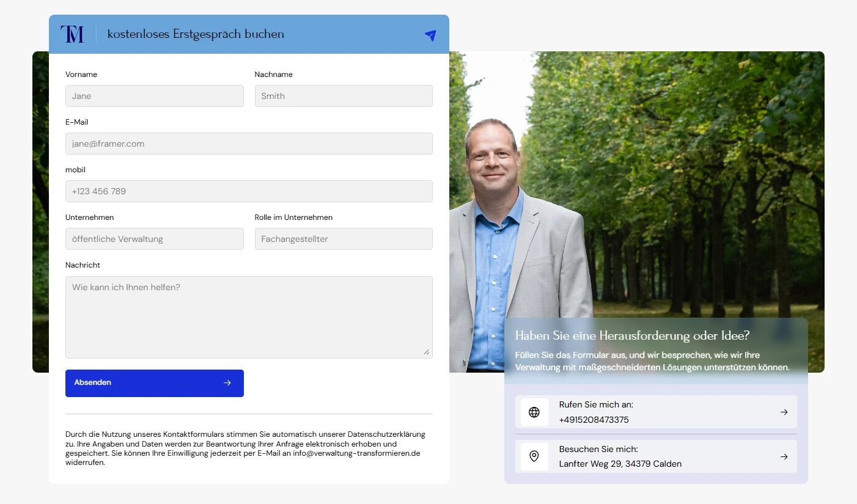The image size is (857, 504).
Task: Click the Unternehmen input field
Action: pyautogui.click(x=155, y=239)
